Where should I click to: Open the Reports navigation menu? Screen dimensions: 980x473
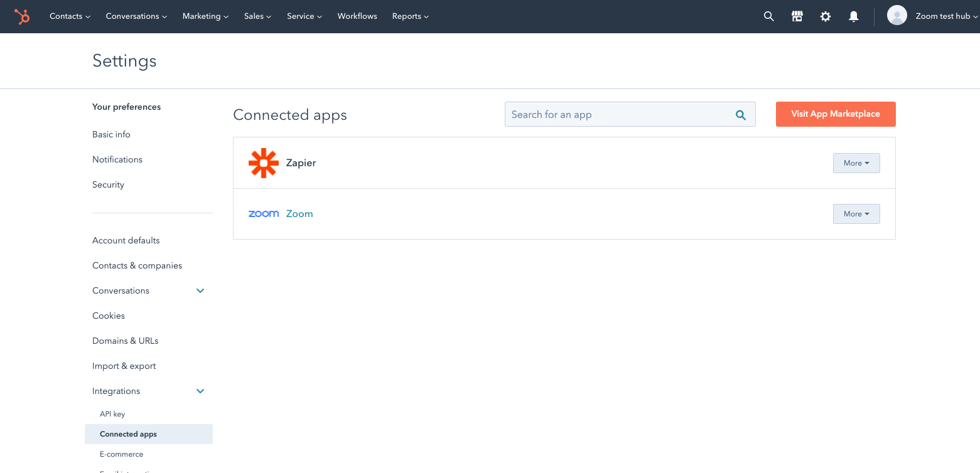[x=410, y=16]
